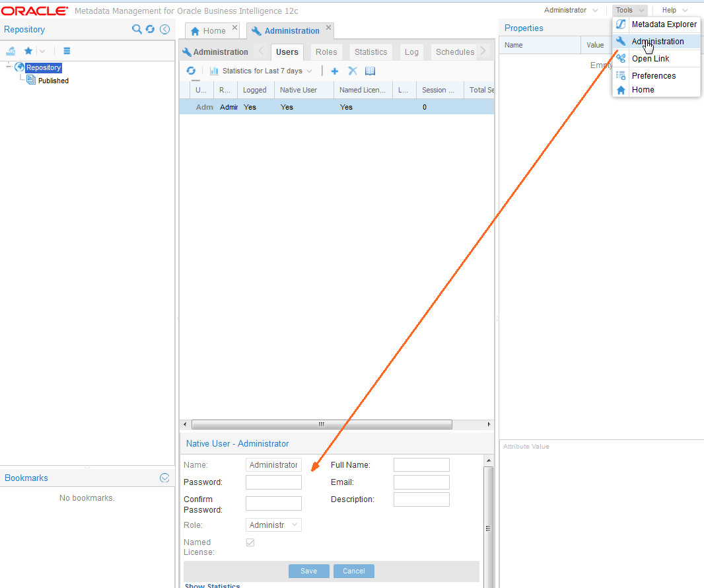Choose Preferences from Tools menu
The height and width of the screenshot is (588, 704).
(x=656, y=75)
